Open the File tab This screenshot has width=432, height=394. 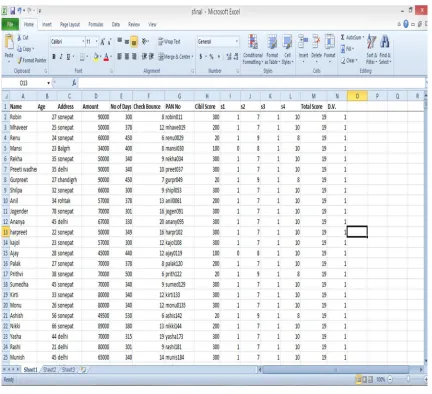[x=10, y=24]
